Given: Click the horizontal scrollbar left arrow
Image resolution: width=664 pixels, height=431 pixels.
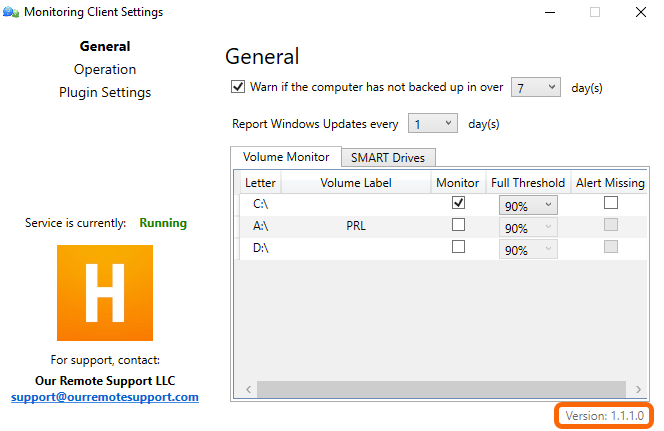Looking at the screenshot, I should coord(249,389).
